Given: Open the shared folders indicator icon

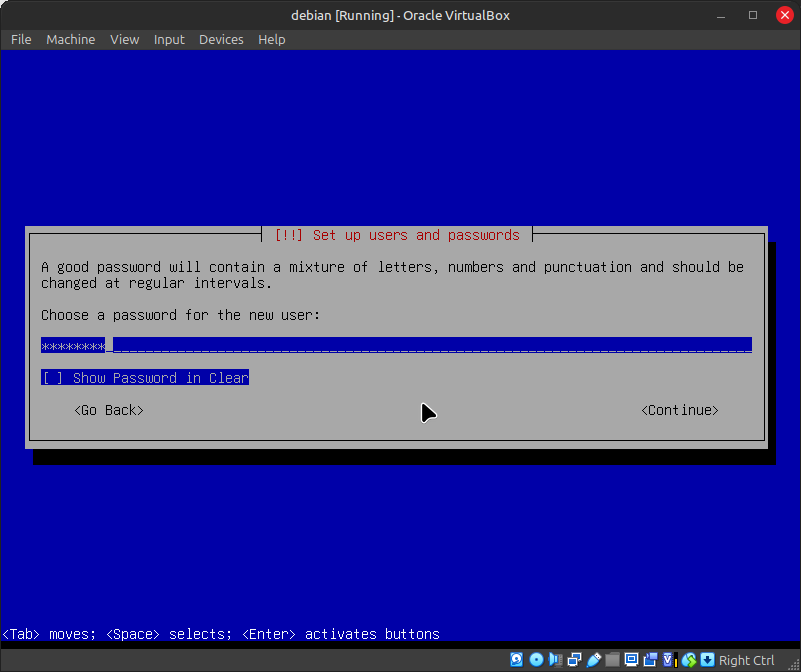Looking at the screenshot, I should click(613, 660).
